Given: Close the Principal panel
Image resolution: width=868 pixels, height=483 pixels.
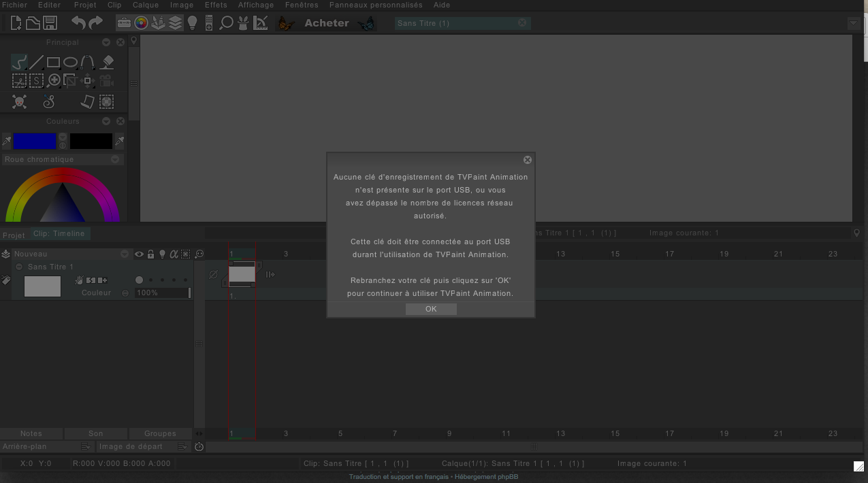Looking at the screenshot, I should (x=120, y=42).
